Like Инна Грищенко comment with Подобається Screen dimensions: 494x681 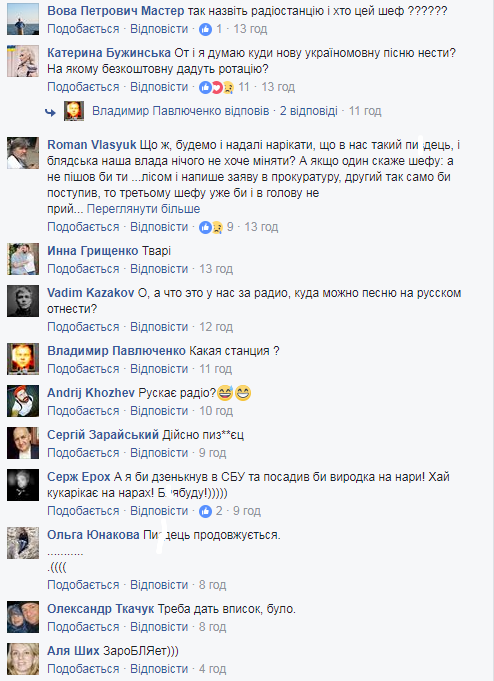tap(83, 269)
